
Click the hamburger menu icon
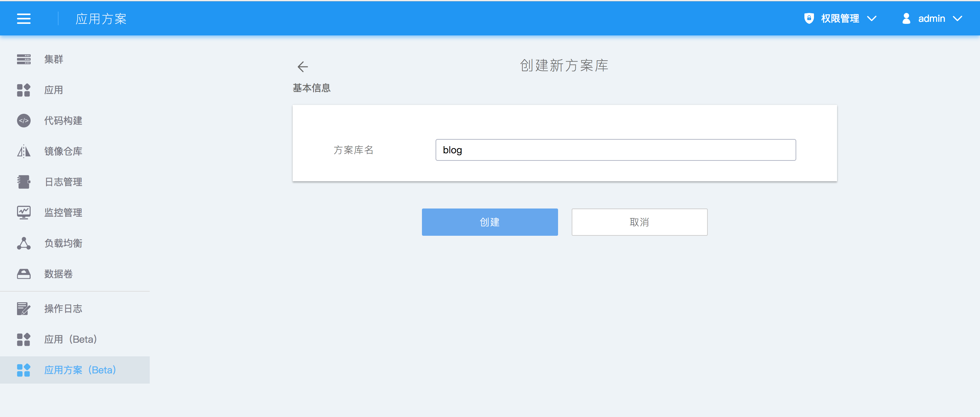click(x=23, y=19)
